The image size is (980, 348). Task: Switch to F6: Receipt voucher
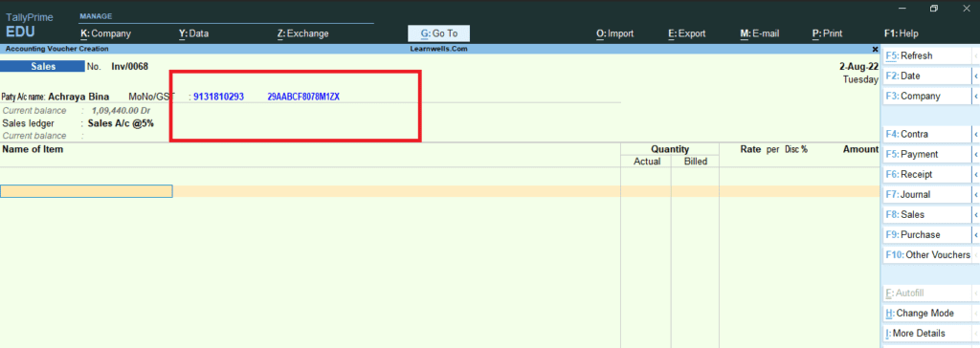(926, 174)
